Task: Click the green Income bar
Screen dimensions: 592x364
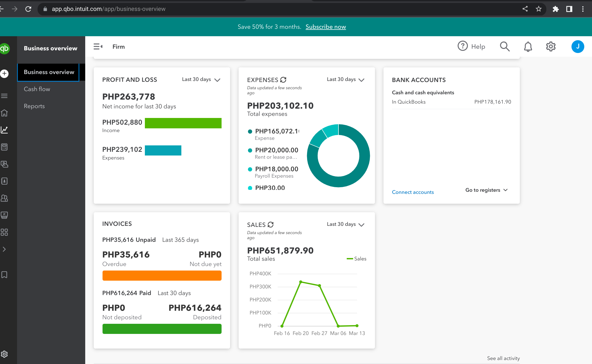Action: [x=183, y=123]
